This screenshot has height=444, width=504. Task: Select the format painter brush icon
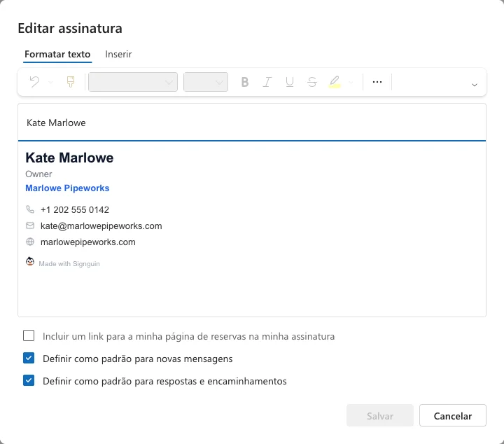pos(71,82)
